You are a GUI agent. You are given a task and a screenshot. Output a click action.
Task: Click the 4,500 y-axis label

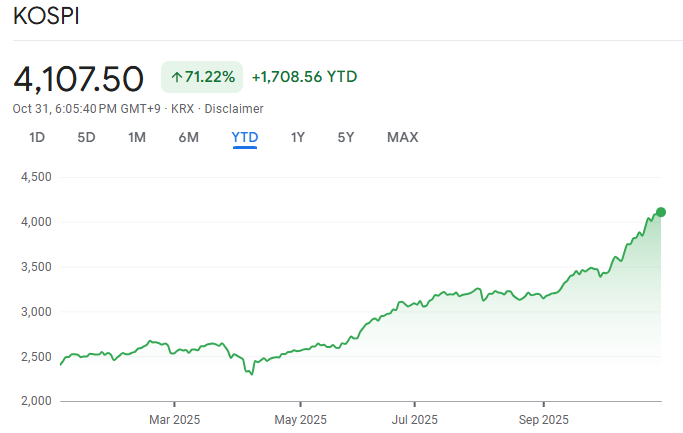tap(36, 177)
